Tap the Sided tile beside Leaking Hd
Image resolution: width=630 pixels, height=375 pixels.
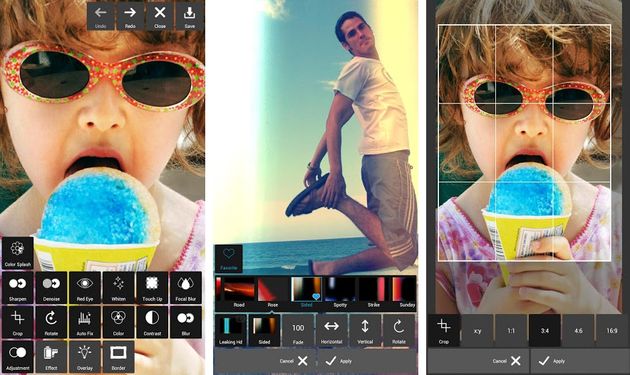click(x=264, y=330)
